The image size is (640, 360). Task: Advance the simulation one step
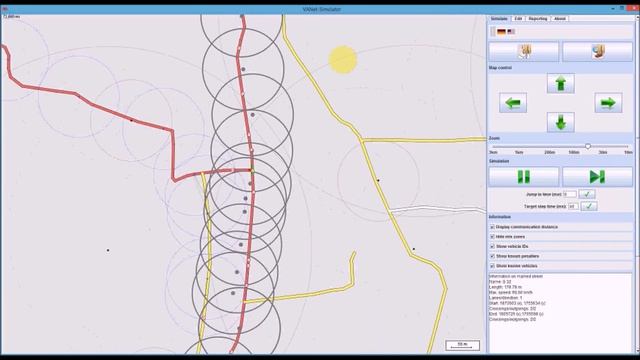(x=598, y=177)
